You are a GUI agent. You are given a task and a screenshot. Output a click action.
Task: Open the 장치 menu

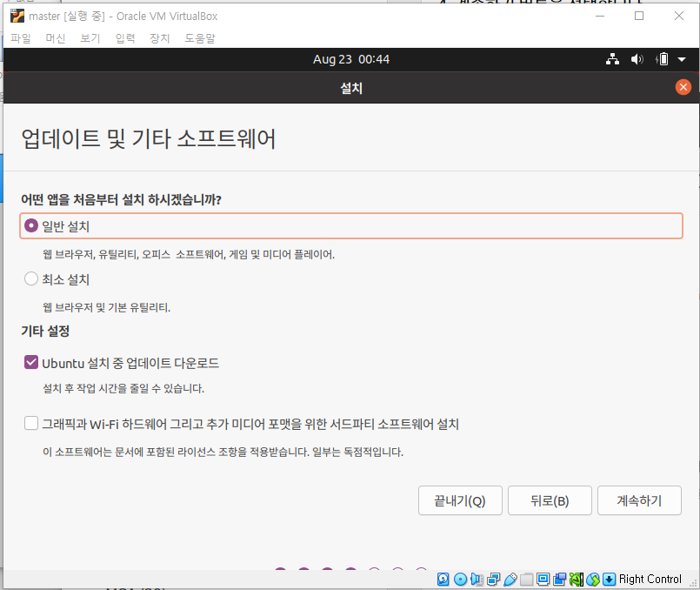pos(160,38)
